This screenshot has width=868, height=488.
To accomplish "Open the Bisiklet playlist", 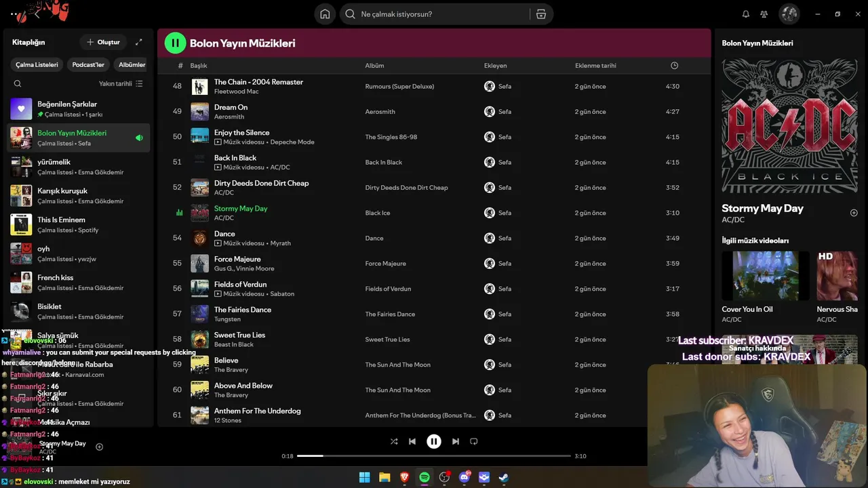I will [x=79, y=311].
